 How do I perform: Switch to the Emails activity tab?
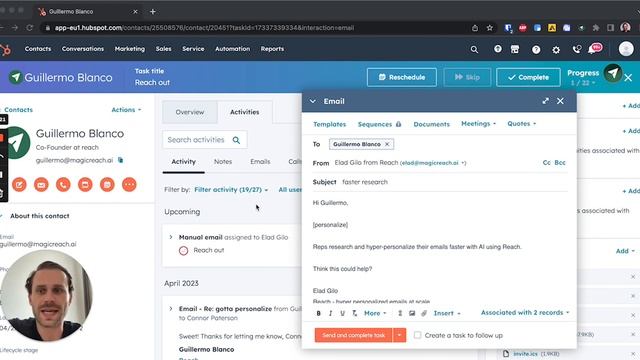pos(260,162)
